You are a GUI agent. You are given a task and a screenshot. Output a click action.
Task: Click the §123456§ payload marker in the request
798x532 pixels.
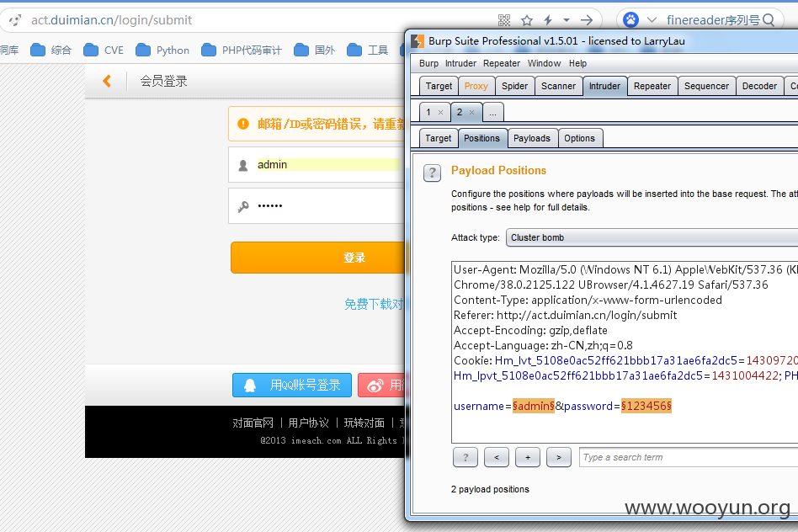coord(646,407)
